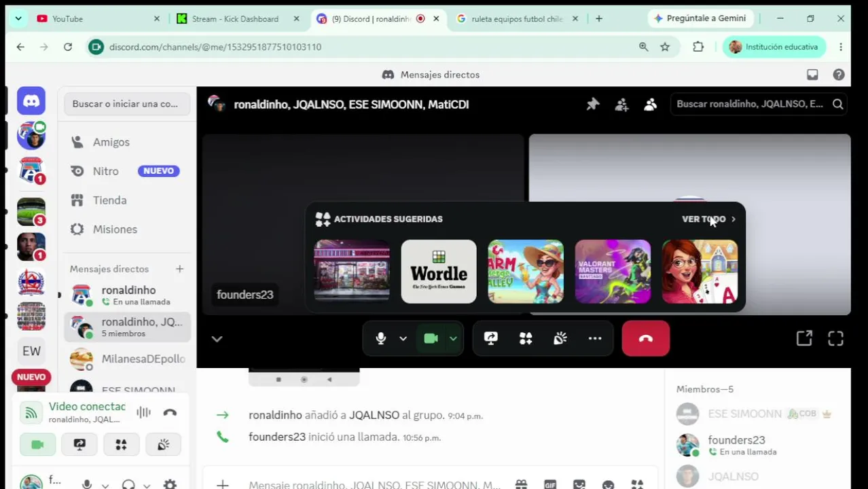
Task: Open soundboard button in voice panel
Action: [x=163, y=445]
